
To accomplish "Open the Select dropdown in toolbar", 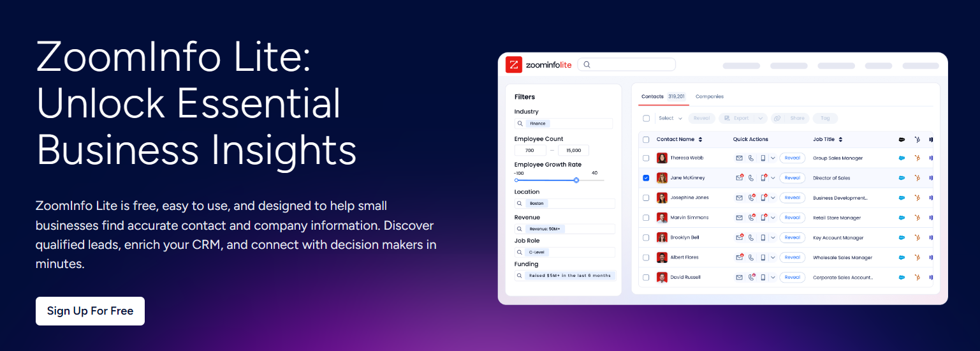I will (670, 118).
